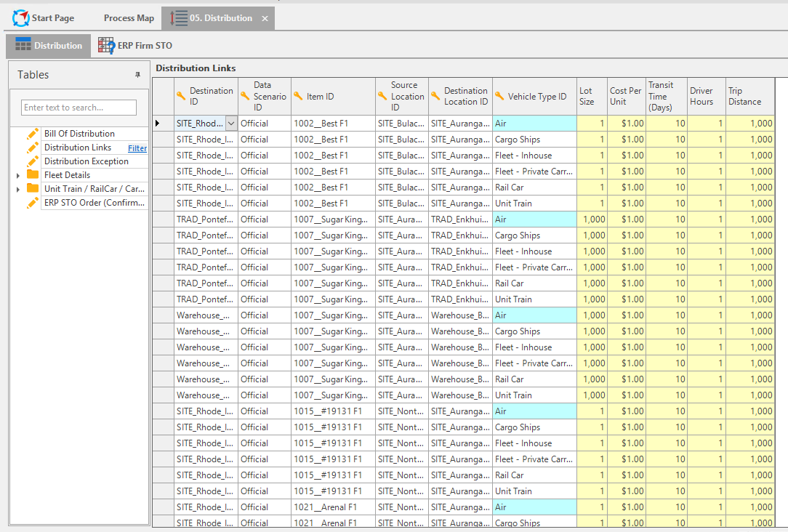Click the pencil icon beside Distribution Exception
The image size is (788, 532).
pos(33,161)
